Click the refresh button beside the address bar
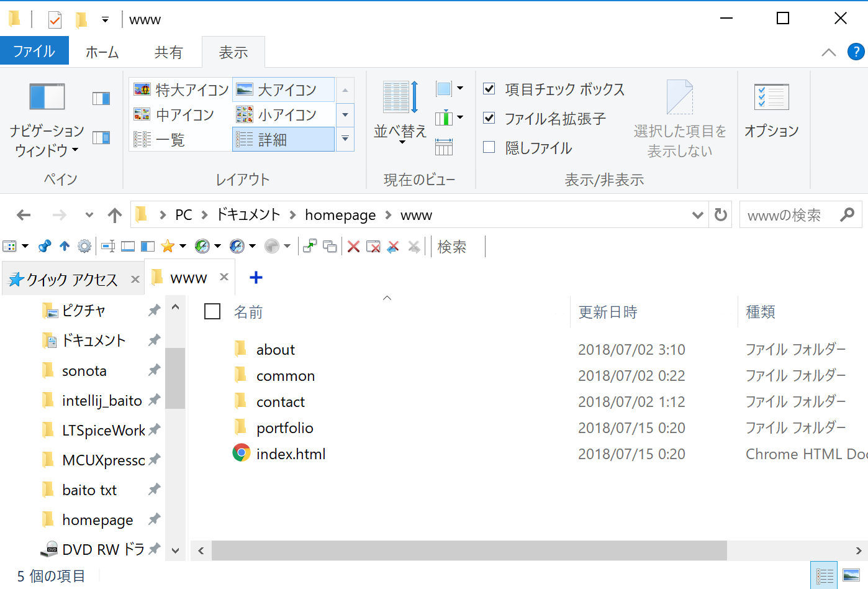The image size is (868, 589). pos(720,215)
